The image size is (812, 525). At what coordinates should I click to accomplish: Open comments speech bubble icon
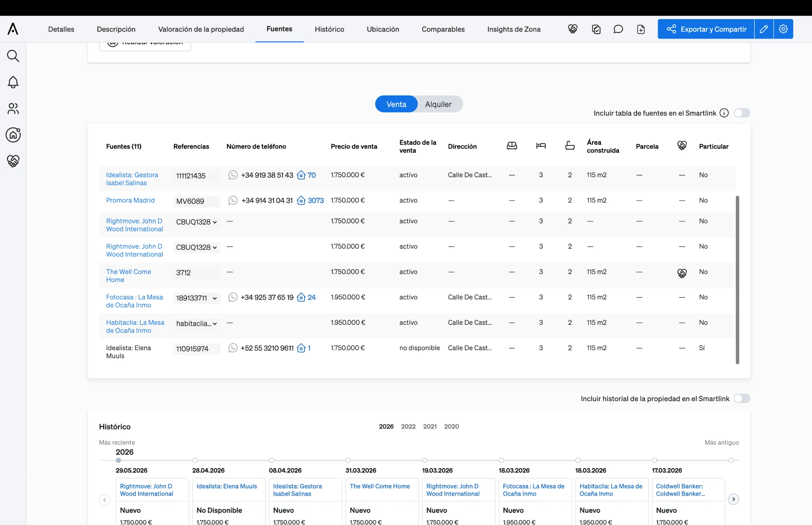618,29
